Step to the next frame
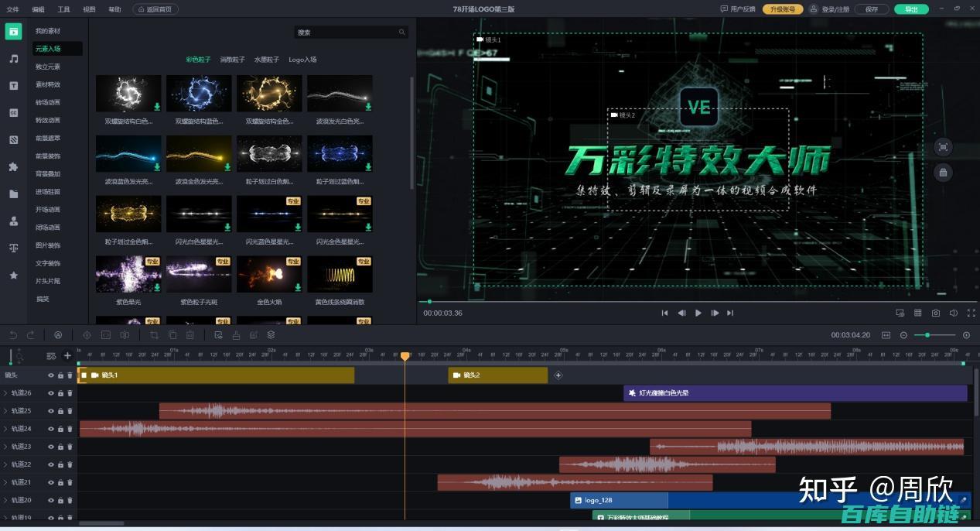Viewport: 980px width, 531px height. click(715, 313)
